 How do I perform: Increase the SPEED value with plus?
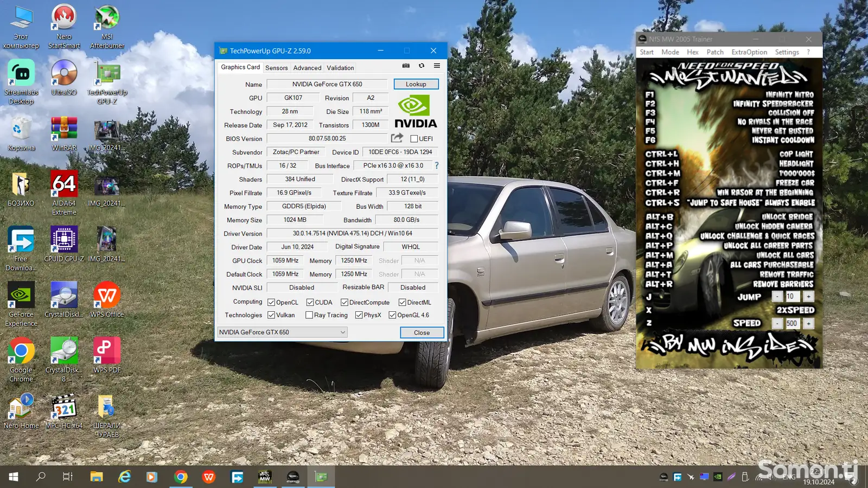808,324
